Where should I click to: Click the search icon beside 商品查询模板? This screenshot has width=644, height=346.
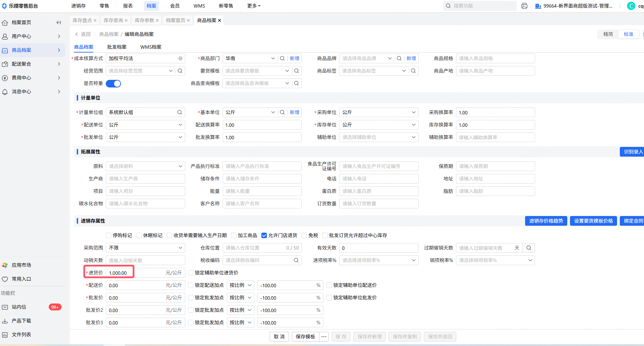[297, 83]
